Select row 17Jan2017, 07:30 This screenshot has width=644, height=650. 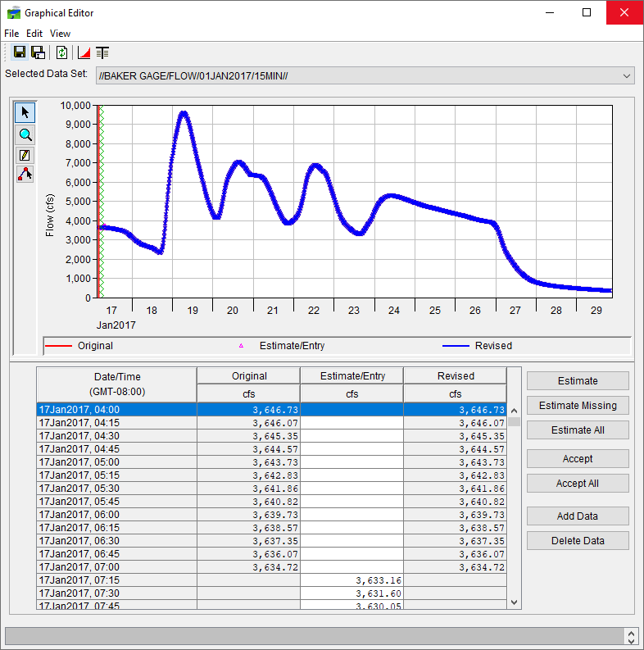click(271, 593)
